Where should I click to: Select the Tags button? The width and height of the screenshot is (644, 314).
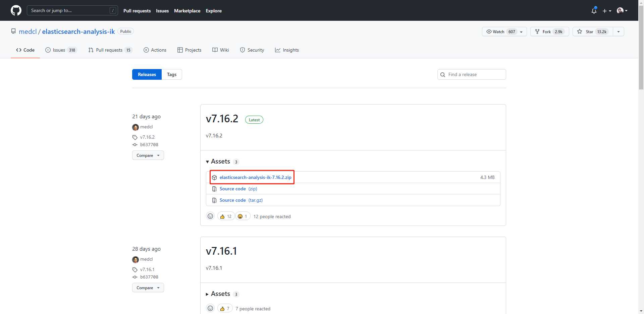[172, 74]
